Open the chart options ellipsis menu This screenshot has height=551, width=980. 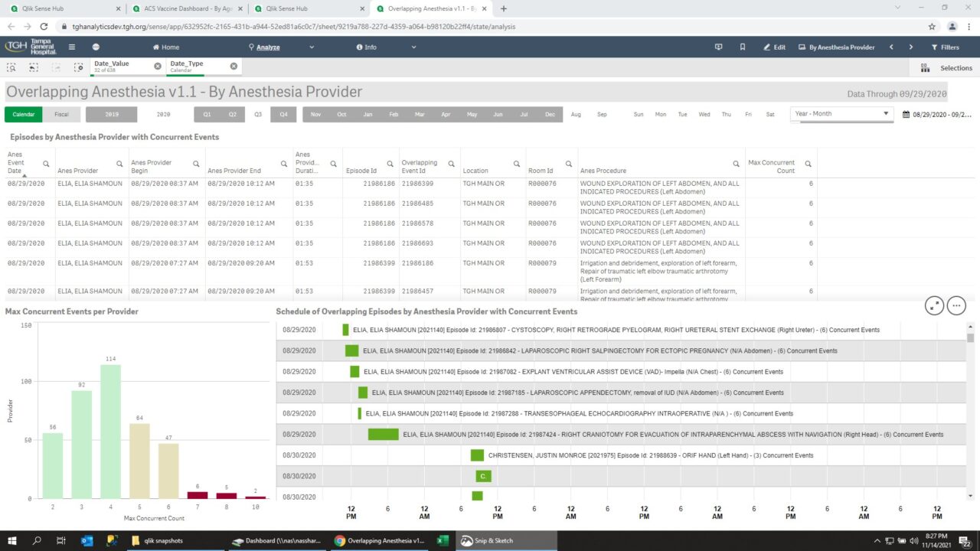click(956, 305)
